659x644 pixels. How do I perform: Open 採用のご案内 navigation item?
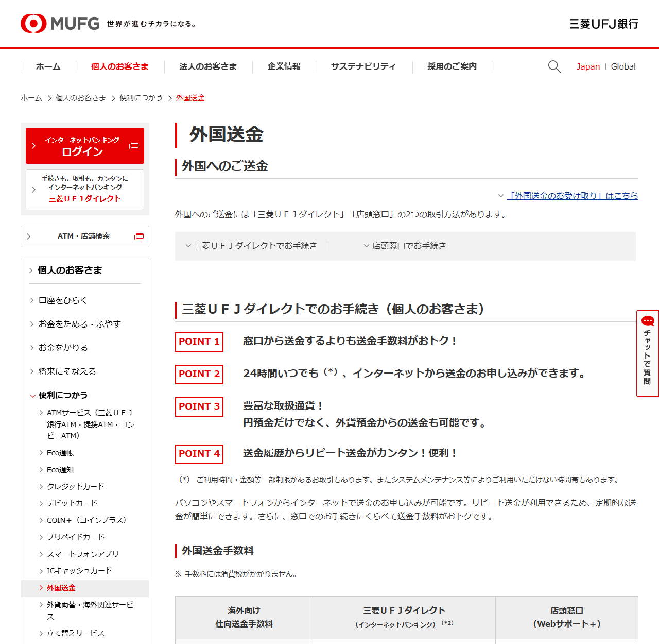pos(452,66)
